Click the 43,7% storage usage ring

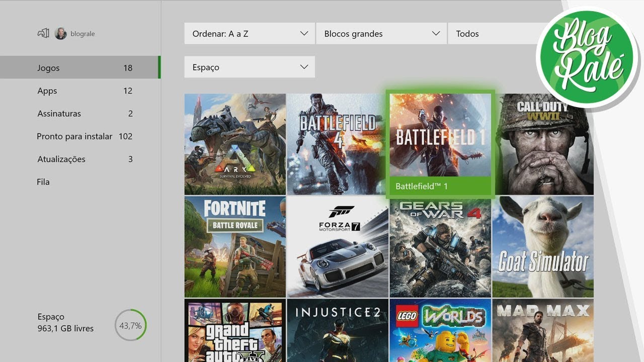(x=130, y=325)
